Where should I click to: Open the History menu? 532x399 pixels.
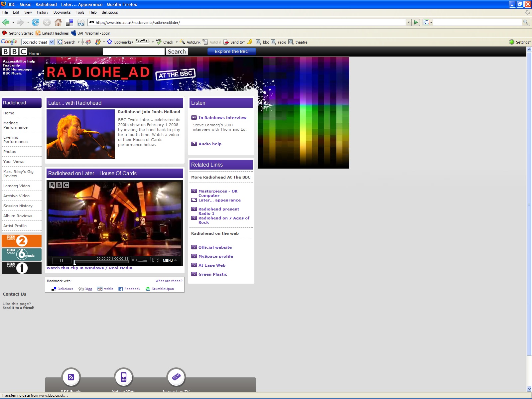[x=43, y=12]
